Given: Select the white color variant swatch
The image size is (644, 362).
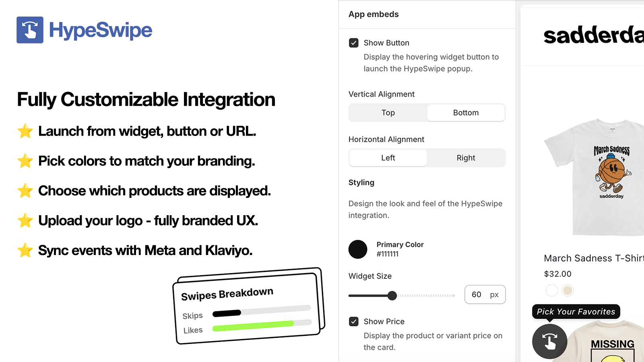Looking at the screenshot, I should point(552,290).
